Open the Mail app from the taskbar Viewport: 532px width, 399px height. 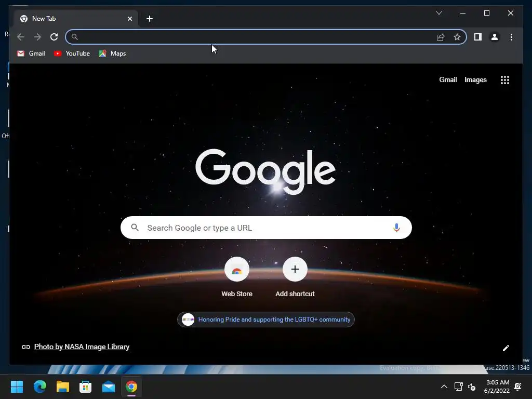pos(109,387)
